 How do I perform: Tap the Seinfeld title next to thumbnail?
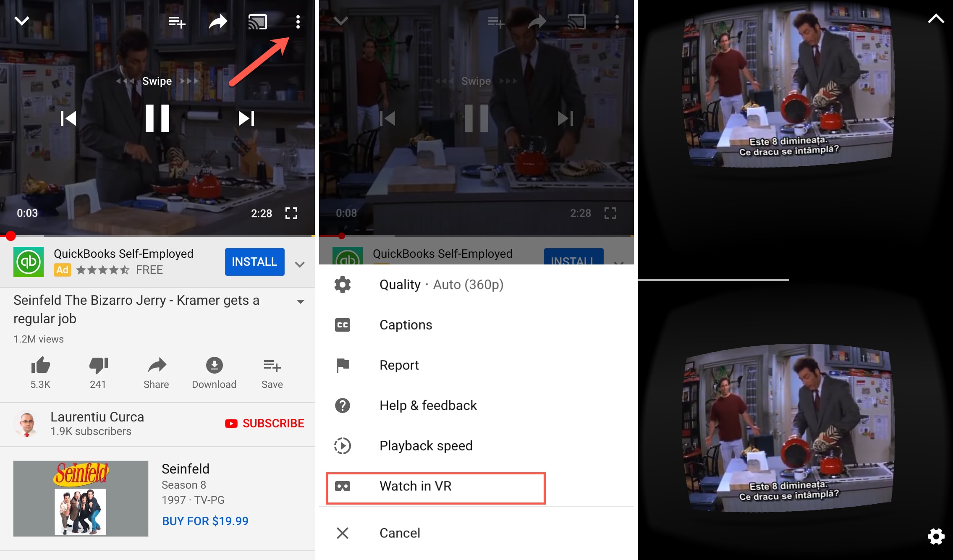[186, 469]
